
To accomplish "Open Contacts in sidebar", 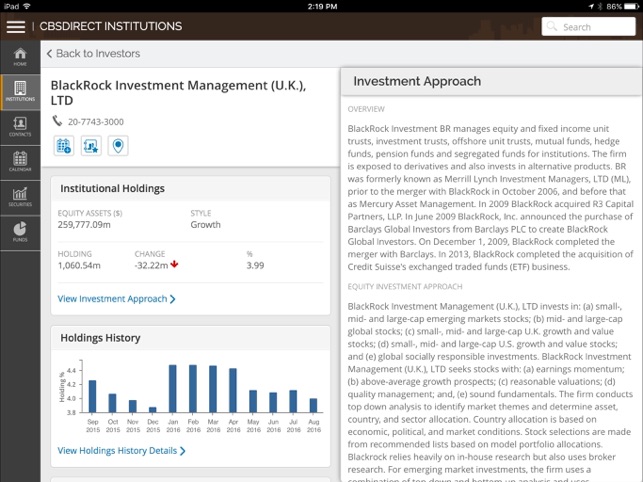I will (20, 127).
